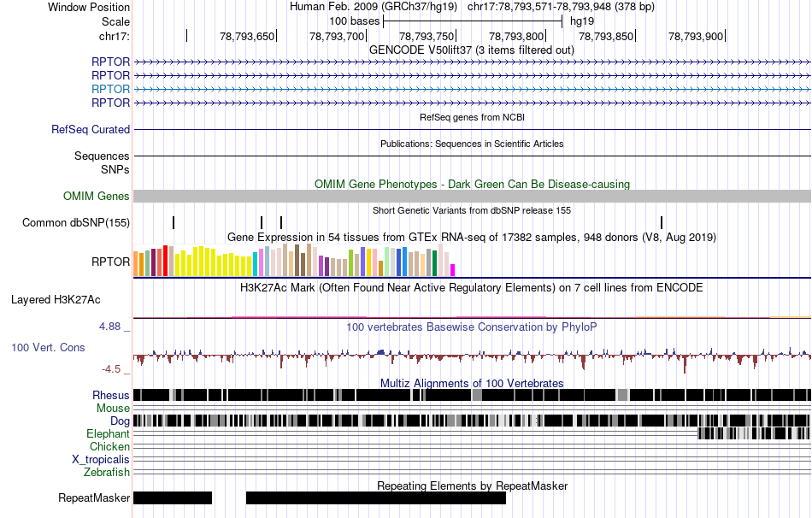Click the light-blue RPTOR intron arrow line
This screenshot has width=812, height=518.
(472, 90)
